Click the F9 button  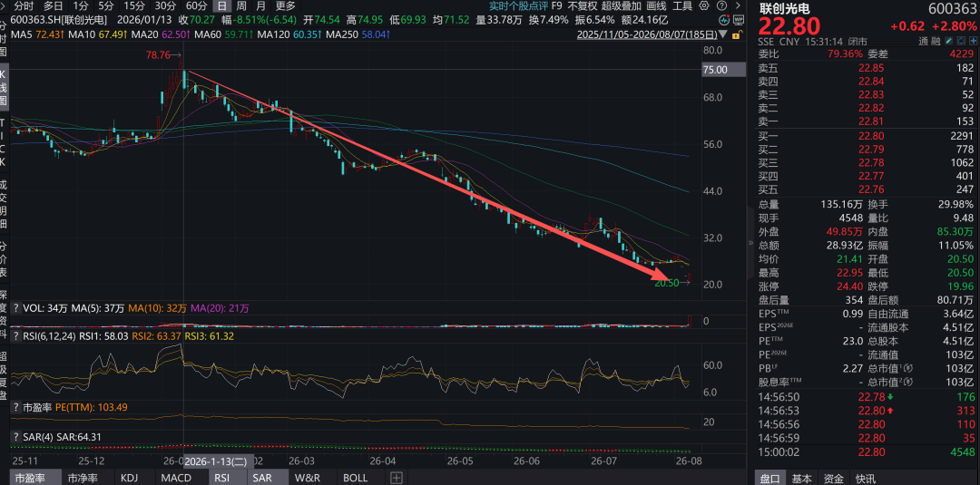pos(557,5)
